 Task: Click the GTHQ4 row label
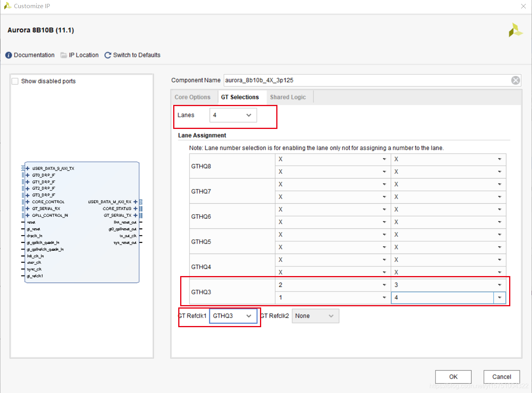pyautogui.click(x=201, y=267)
